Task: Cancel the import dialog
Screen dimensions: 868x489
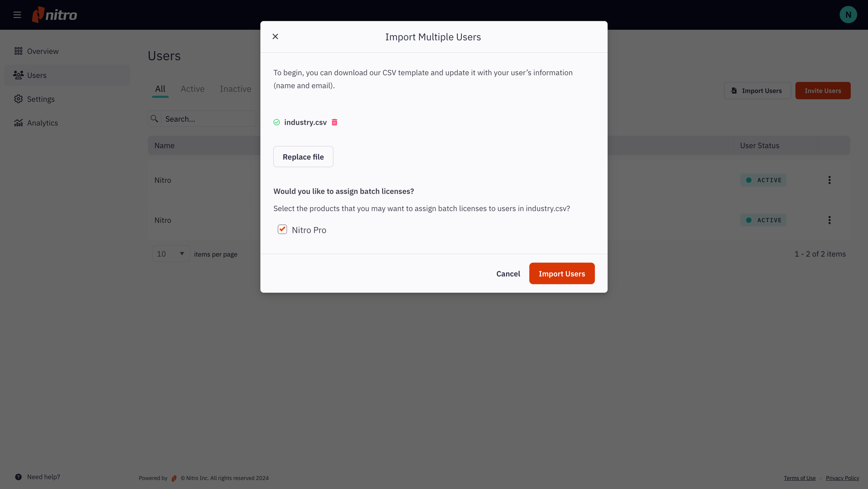Action: click(508, 273)
